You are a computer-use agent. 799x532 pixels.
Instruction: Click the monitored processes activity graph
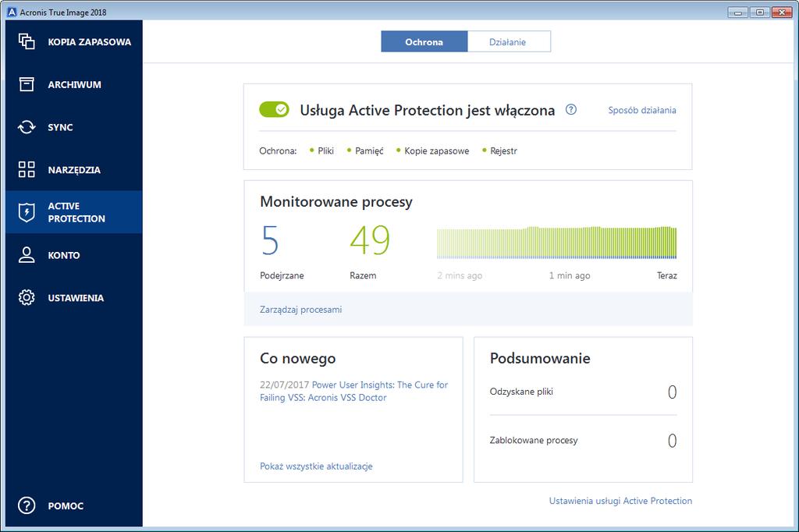pyautogui.click(x=556, y=243)
